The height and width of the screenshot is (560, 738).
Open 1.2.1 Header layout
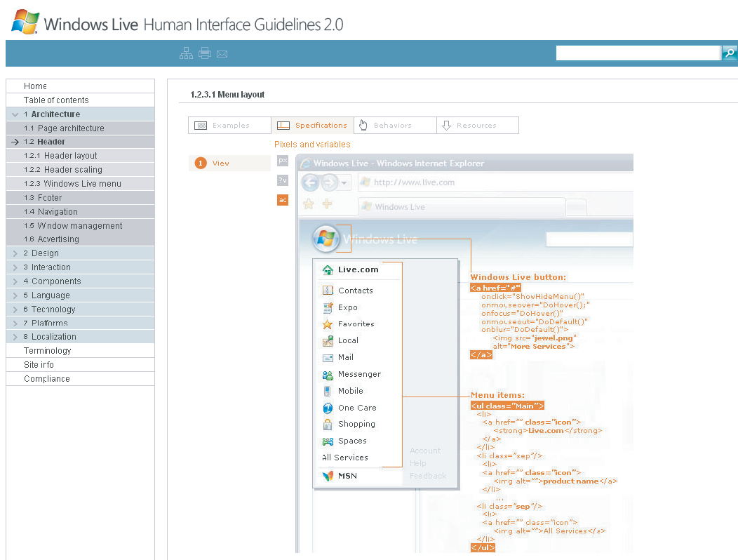click(x=81, y=155)
